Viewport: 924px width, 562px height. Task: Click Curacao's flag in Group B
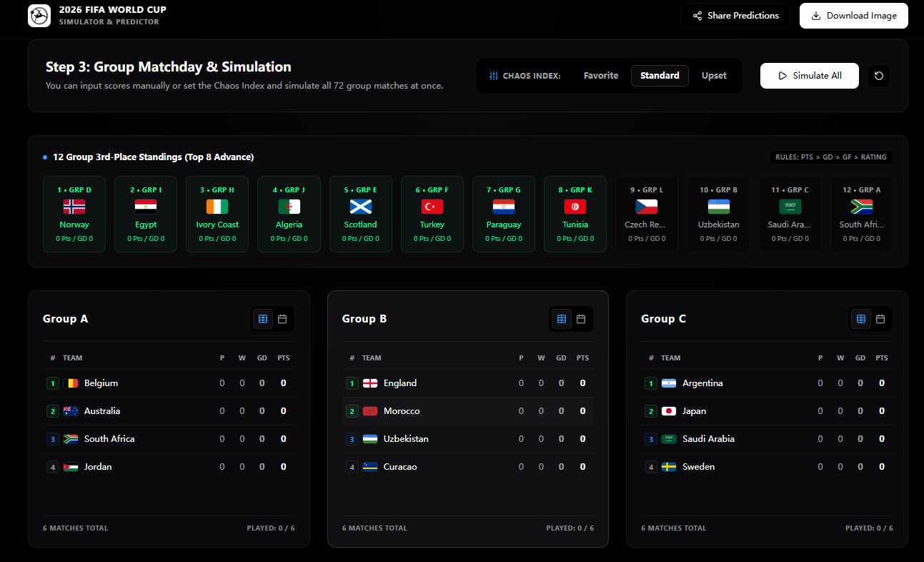tap(370, 467)
